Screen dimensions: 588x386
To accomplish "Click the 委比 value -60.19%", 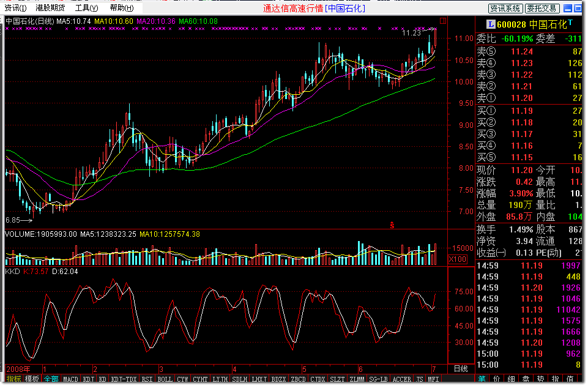I will 517,39.
